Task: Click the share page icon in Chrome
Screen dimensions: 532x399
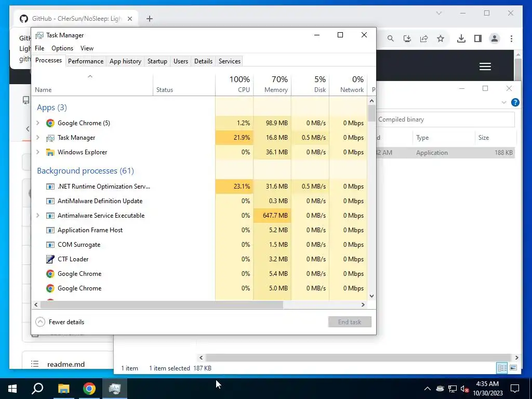Action: (424, 38)
